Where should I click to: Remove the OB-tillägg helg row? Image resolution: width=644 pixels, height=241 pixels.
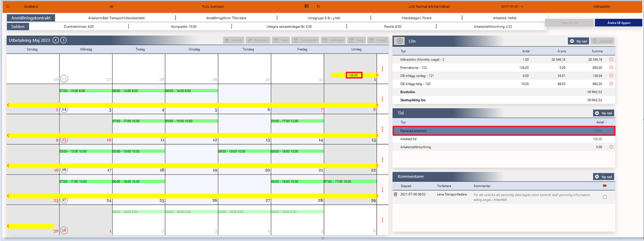[x=611, y=83]
